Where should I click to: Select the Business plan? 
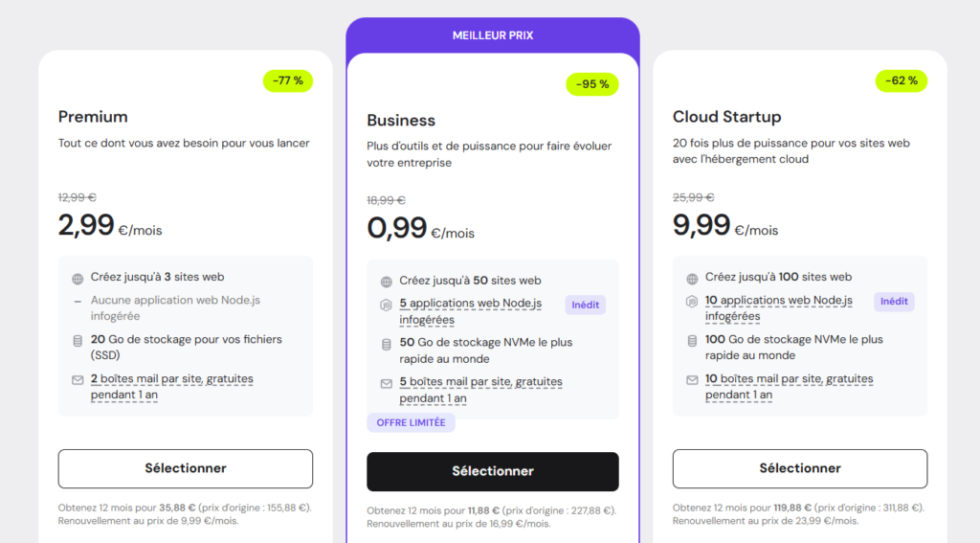[x=493, y=471]
